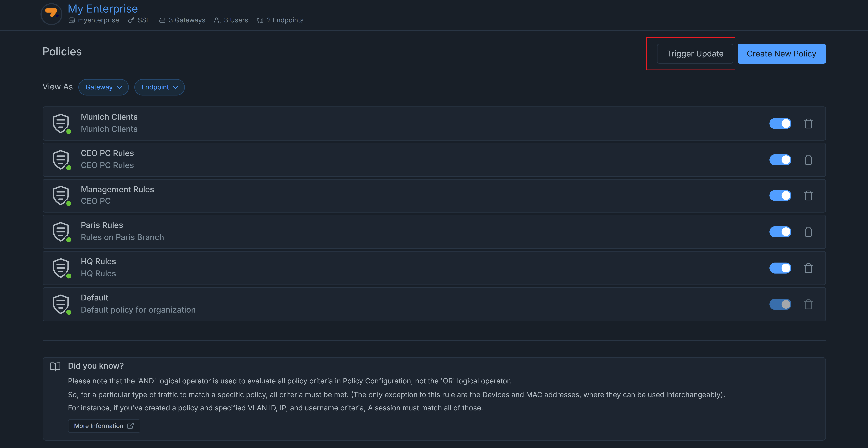Open the Endpoint view-as dropdown

pyautogui.click(x=159, y=87)
